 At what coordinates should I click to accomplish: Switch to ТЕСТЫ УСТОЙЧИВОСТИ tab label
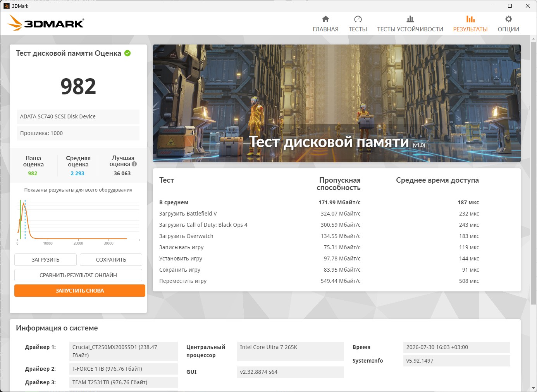point(410,29)
